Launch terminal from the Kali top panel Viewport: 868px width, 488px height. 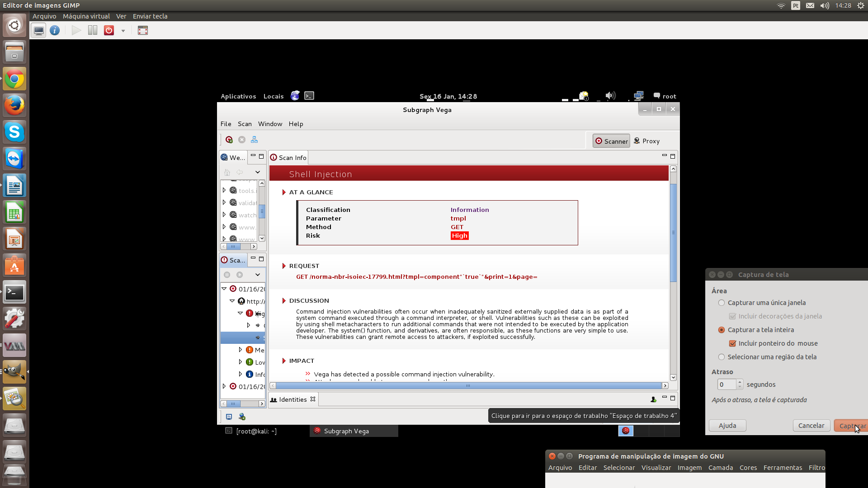coord(309,96)
